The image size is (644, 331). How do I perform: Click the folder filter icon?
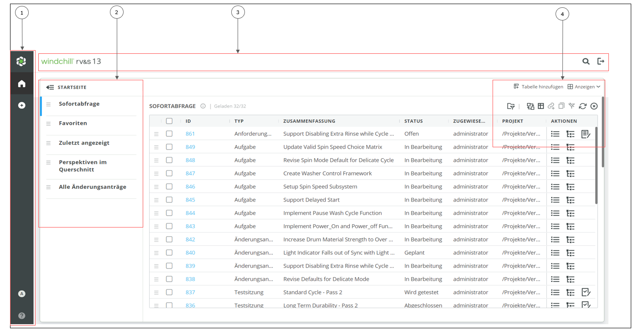[x=511, y=106]
